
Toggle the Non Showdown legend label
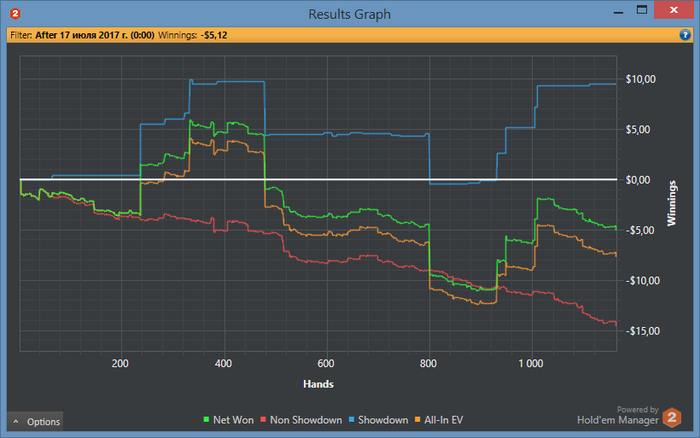(306, 420)
